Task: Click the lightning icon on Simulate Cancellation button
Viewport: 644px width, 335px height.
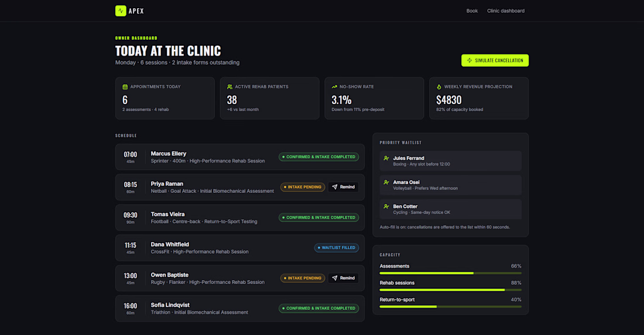Action: pyautogui.click(x=470, y=61)
